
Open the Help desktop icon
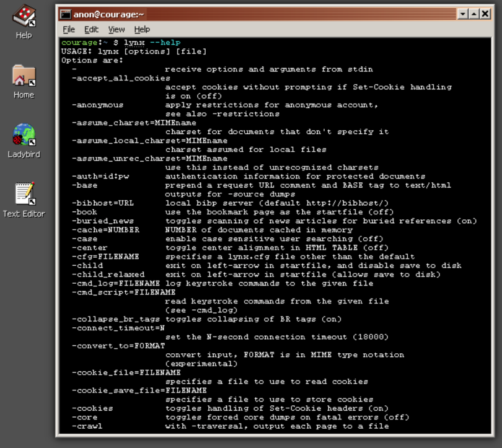click(x=24, y=22)
